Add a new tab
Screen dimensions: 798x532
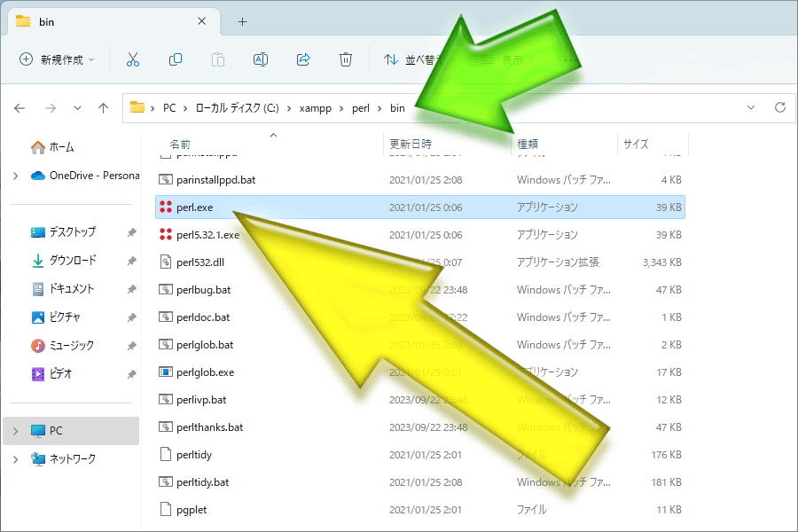coord(243,22)
